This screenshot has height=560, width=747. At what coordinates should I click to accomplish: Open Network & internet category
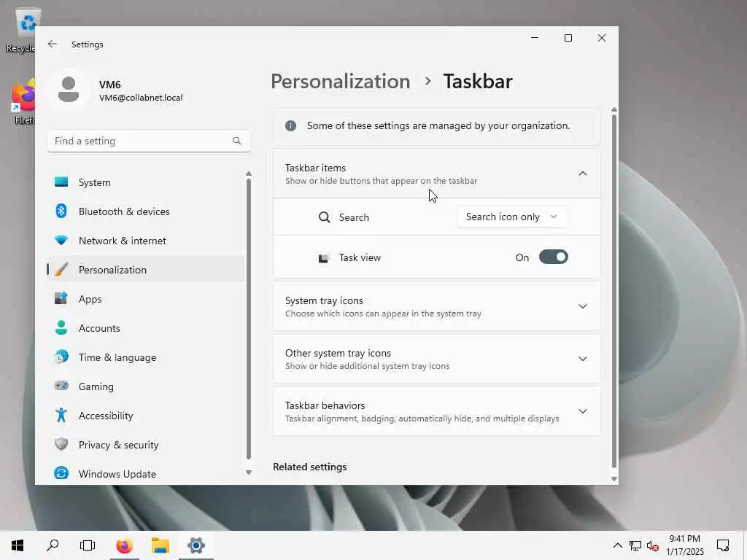(146, 241)
